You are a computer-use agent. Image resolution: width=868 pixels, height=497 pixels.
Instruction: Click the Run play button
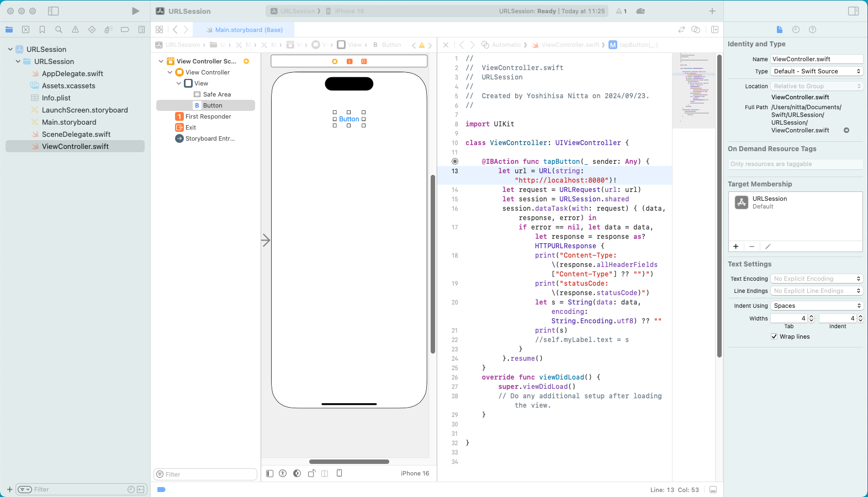(135, 11)
